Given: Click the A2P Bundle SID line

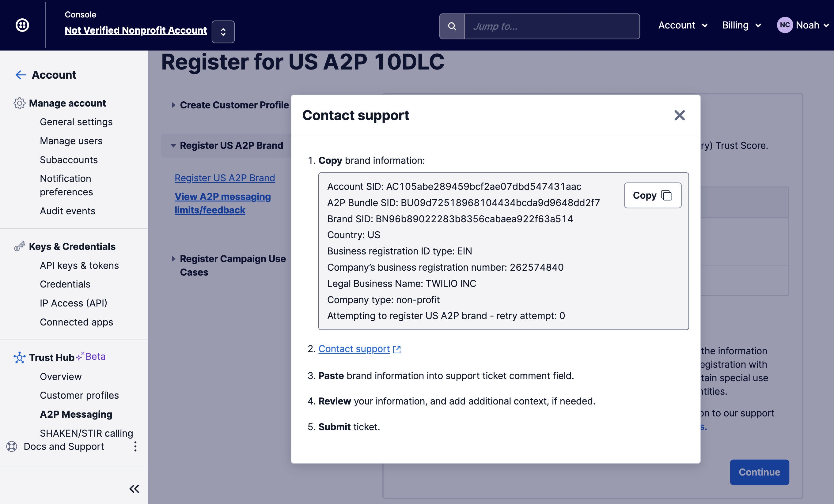Looking at the screenshot, I should [463, 203].
